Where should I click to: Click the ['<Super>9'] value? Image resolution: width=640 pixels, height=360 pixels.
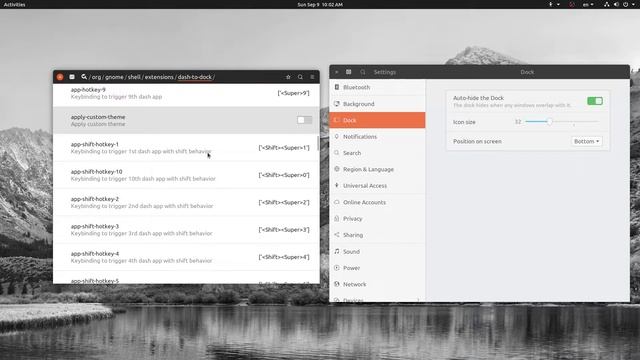click(293, 93)
